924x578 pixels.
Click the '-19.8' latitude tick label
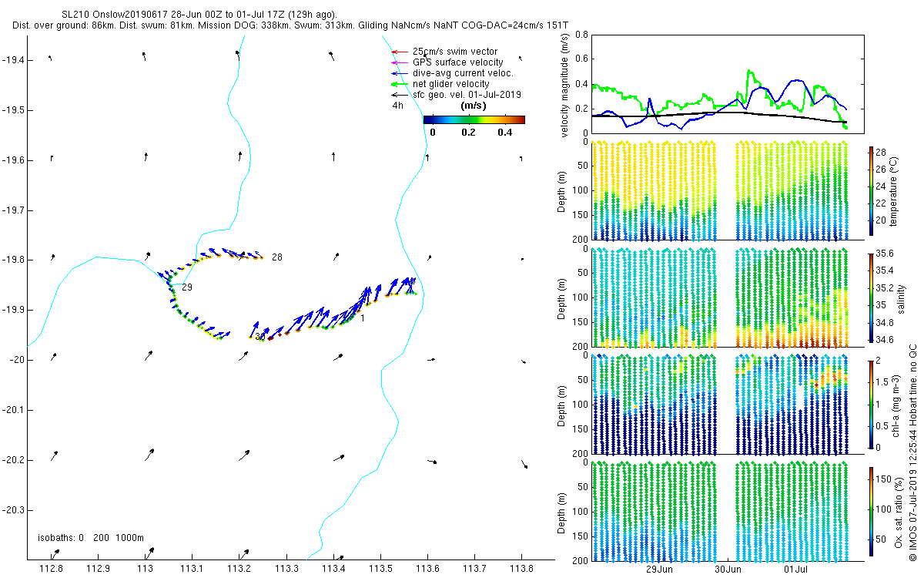tap(13, 260)
